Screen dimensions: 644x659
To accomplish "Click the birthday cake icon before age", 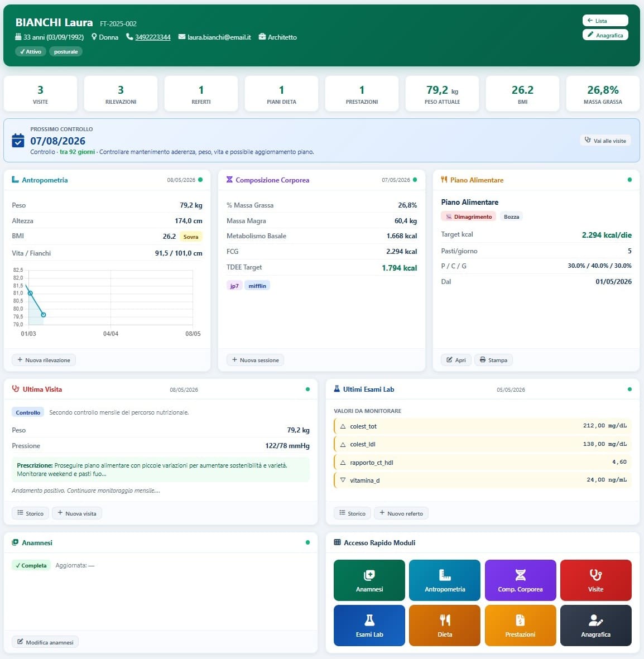I will click(18, 37).
